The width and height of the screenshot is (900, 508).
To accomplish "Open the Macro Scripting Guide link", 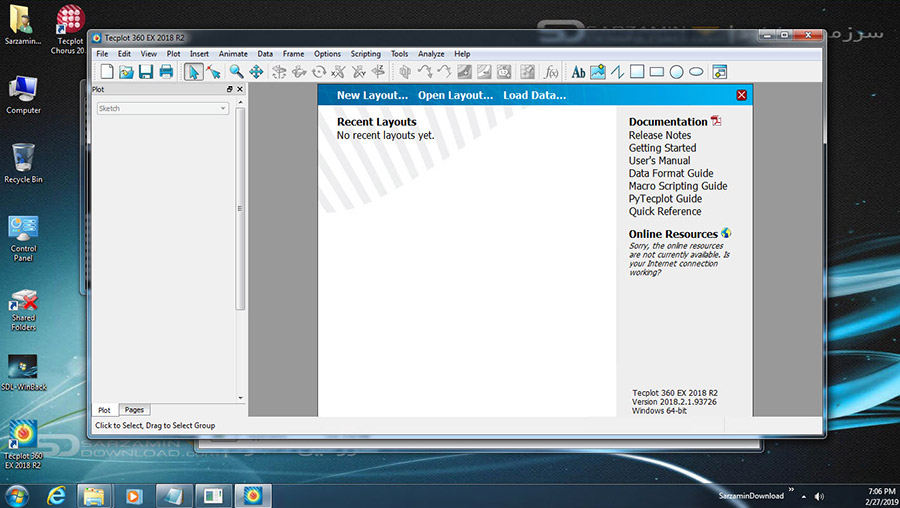I will pyautogui.click(x=678, y=185).
